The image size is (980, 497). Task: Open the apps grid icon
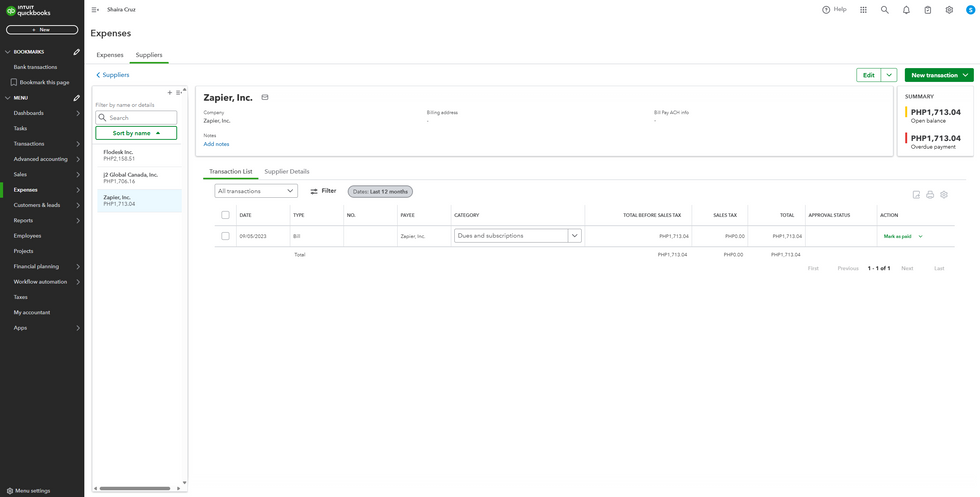coord(863,10)
